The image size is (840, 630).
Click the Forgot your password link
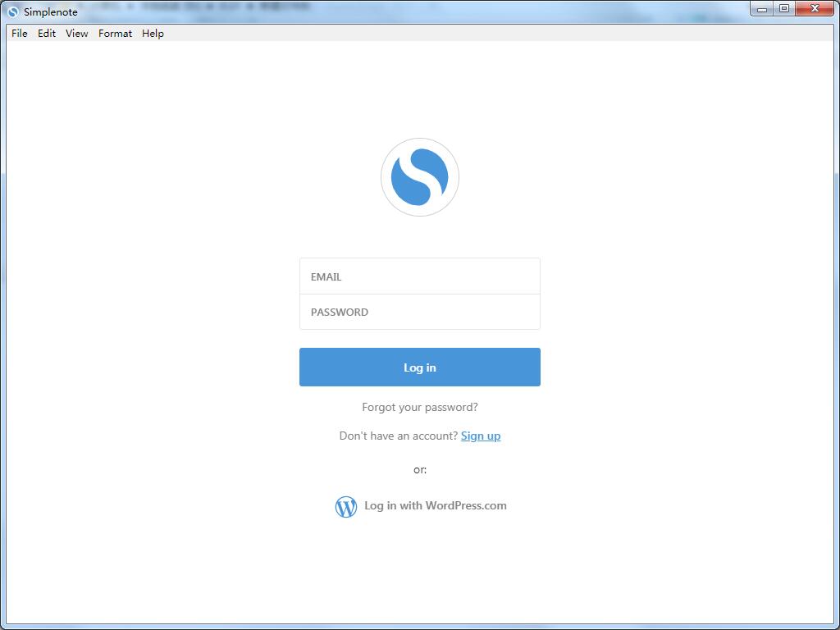(419, 407)
